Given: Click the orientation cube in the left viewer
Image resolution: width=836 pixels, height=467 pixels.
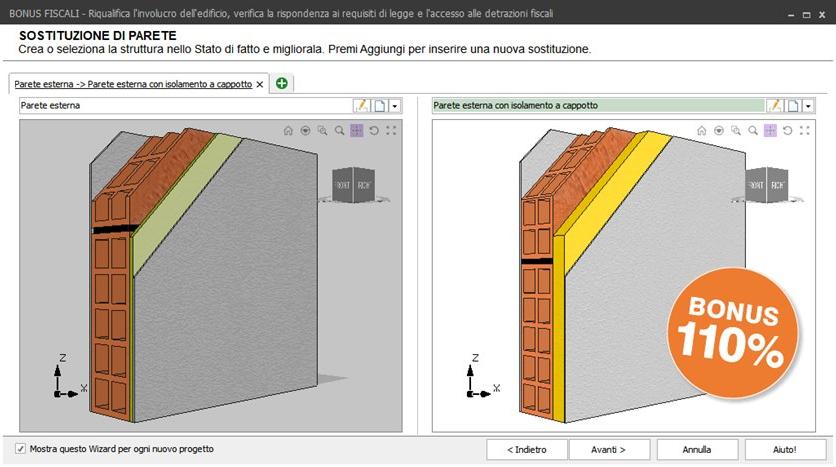Looking at the screenshot, I should pyautogui.click(x=353, y=186).
